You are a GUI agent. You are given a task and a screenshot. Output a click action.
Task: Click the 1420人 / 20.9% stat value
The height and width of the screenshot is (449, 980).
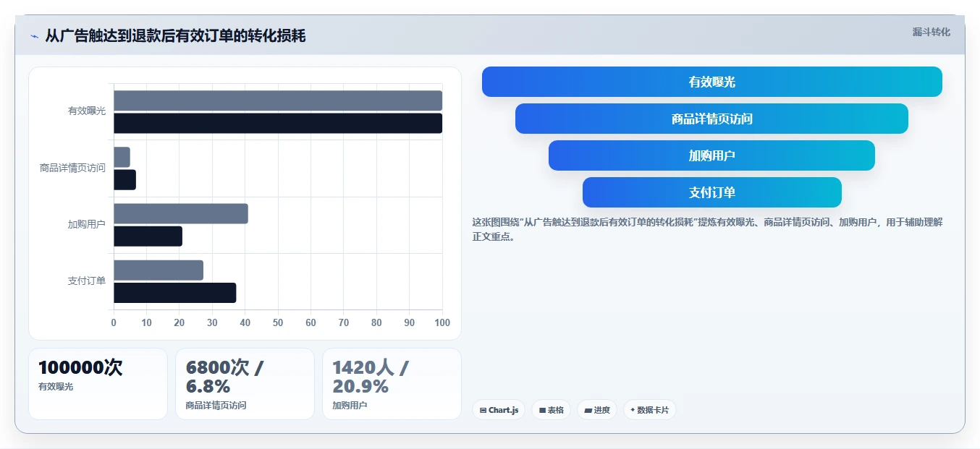(x=371, y=377)
